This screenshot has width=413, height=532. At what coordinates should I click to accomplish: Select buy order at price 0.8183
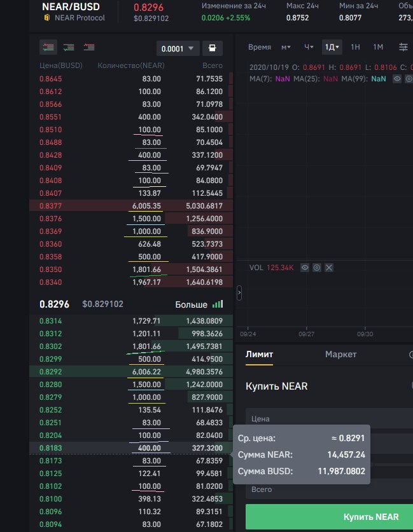(131, 448)
